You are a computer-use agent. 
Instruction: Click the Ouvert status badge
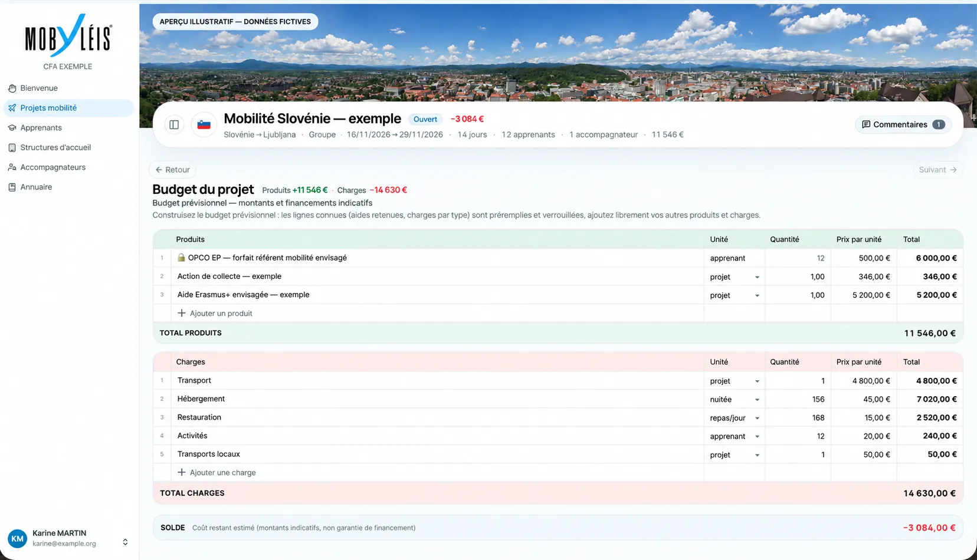[x=425, y=119]
